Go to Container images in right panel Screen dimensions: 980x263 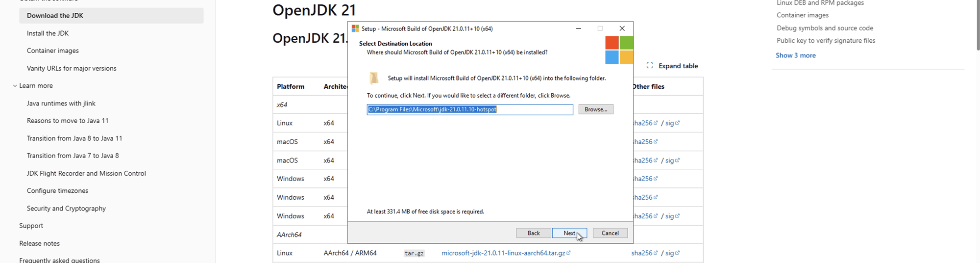803,15
